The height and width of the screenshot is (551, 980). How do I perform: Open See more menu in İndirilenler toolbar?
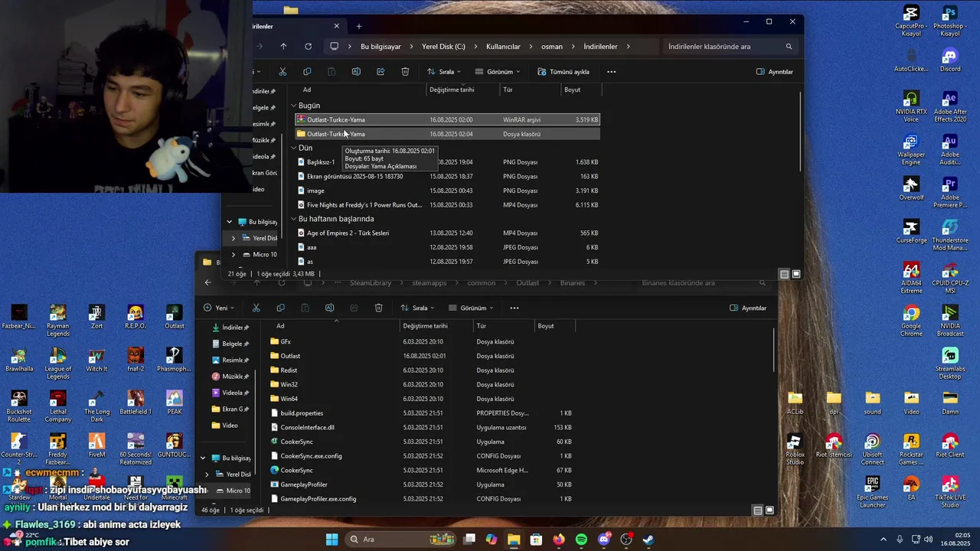click(611, 72)
